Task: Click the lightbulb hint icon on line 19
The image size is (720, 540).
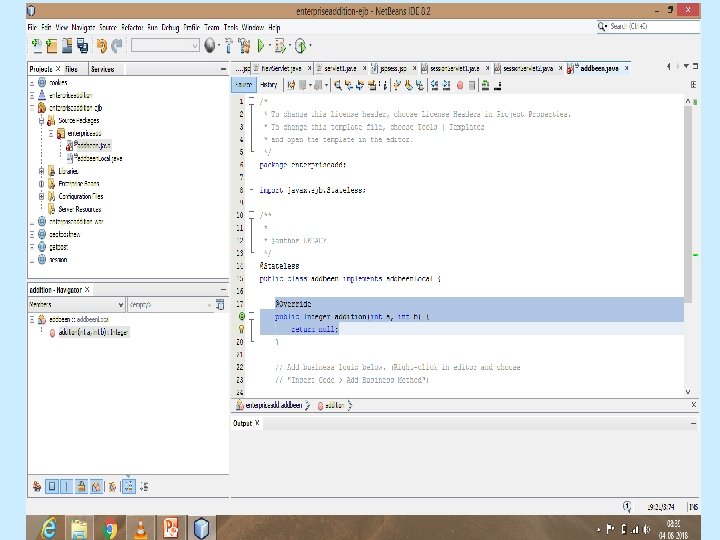Action: [241, 329]
